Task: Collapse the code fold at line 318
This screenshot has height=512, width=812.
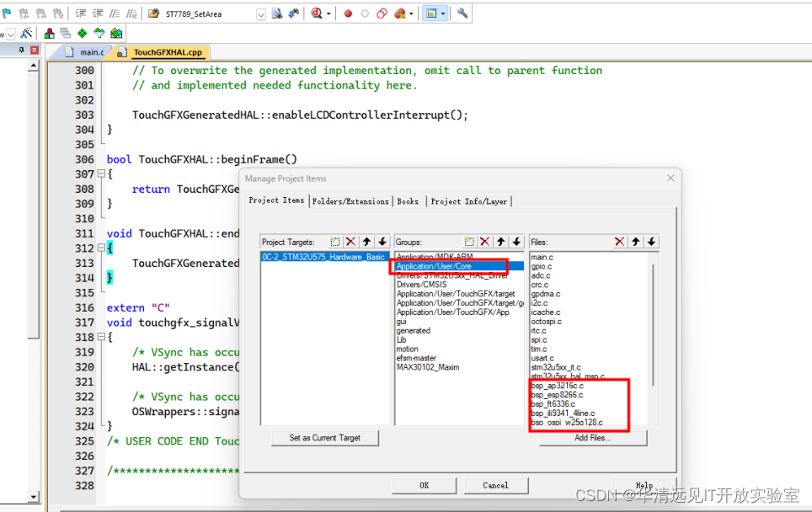Action: (x=101, y=337)
